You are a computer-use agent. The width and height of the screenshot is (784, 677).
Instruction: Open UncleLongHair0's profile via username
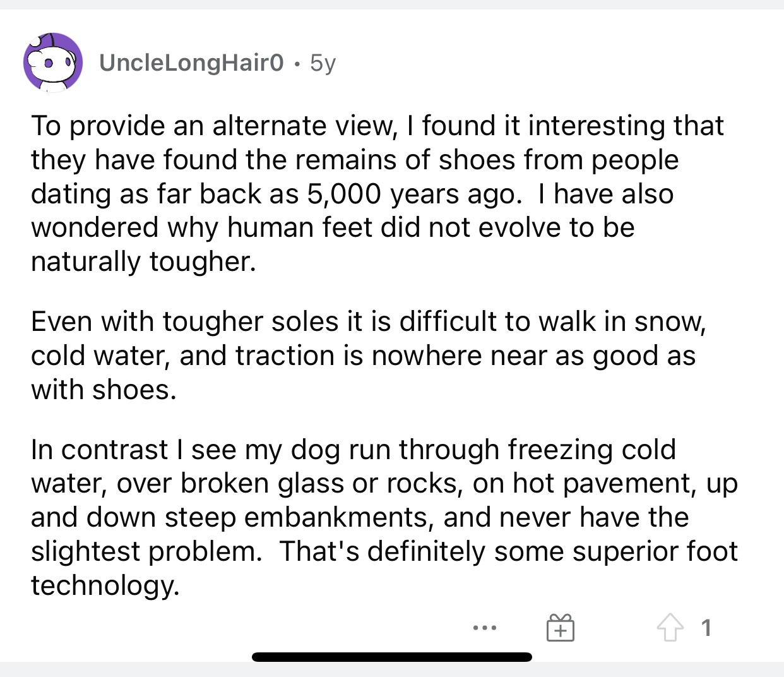192,63
